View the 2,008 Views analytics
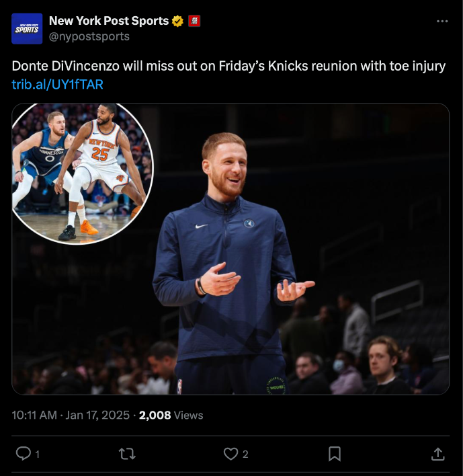The image size is (463, 476). point(171,415)
